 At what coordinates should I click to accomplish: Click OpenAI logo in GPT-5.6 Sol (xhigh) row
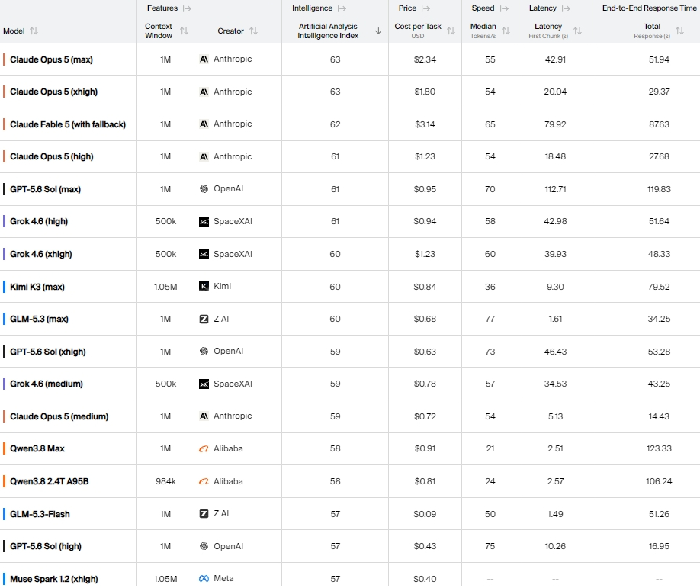(x=204, y=352)
